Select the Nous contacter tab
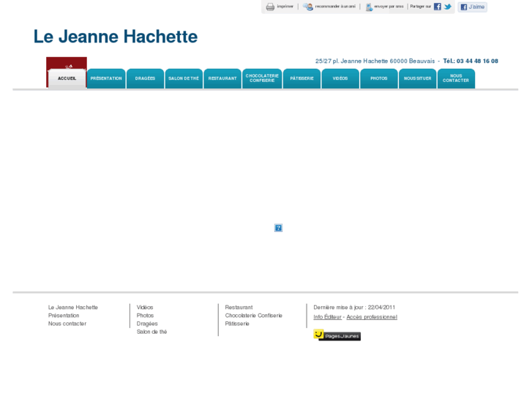 pos(457,78)
